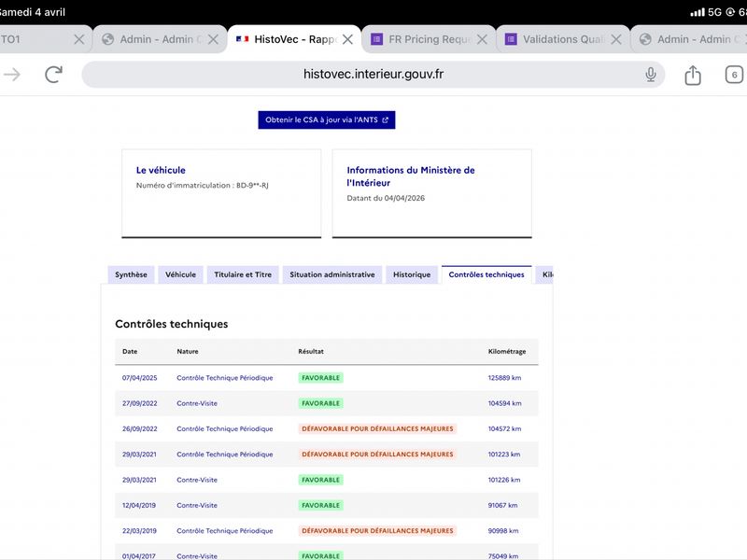
Task: Close the HistoVec tab
Action: [347, 39]
